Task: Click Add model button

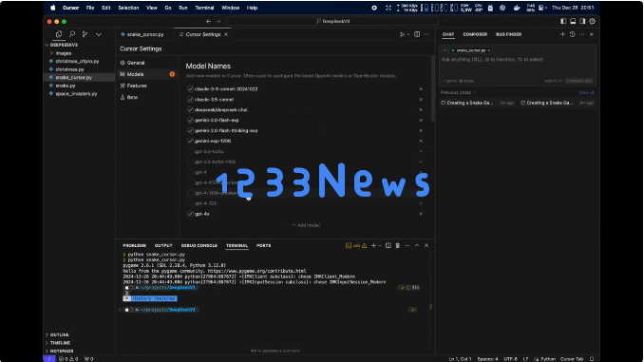Action: [x=306, y=225]
